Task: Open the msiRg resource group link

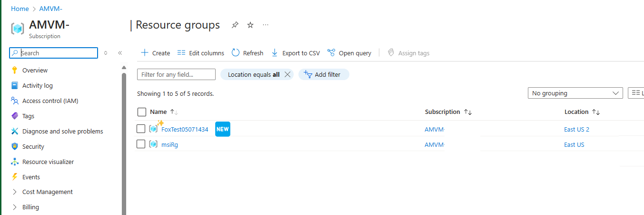Action: tap(169, 144)
